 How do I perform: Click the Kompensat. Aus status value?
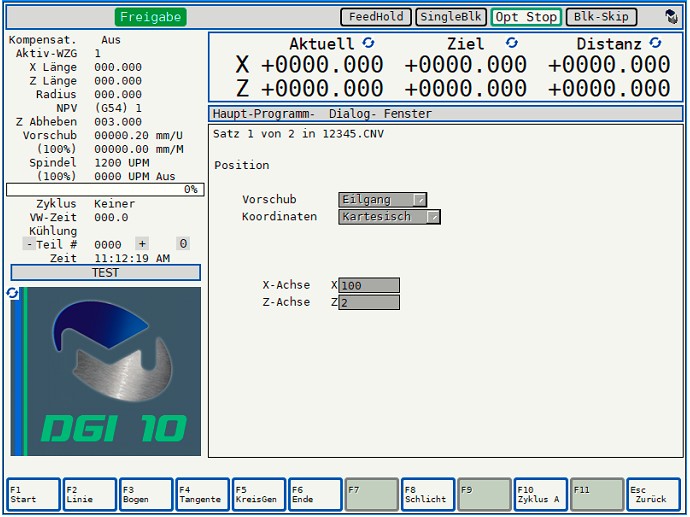point(111,40)
